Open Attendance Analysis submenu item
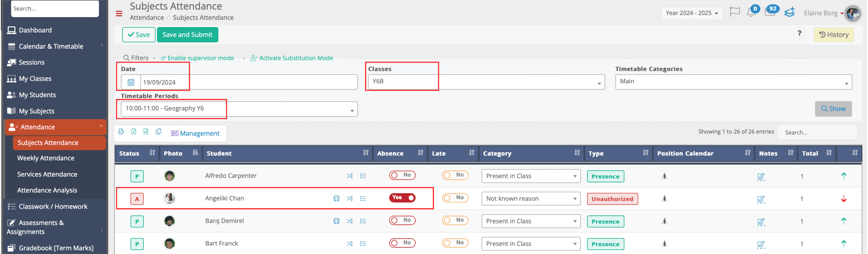868x254 pixels. pyautogui.click(x=47, y=190)
